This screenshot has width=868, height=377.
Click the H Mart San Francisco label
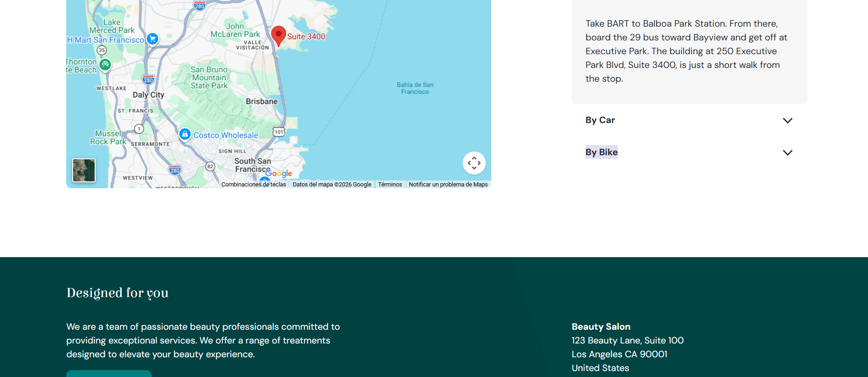pos(106,40)
